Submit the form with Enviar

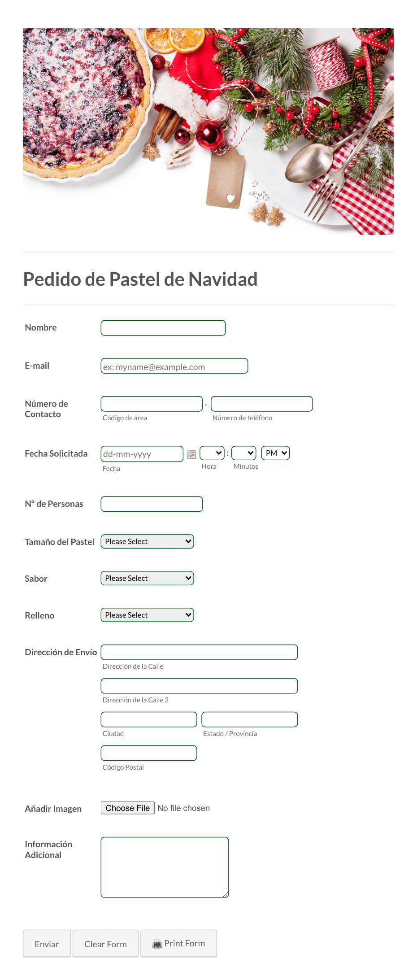coord(47,943)
